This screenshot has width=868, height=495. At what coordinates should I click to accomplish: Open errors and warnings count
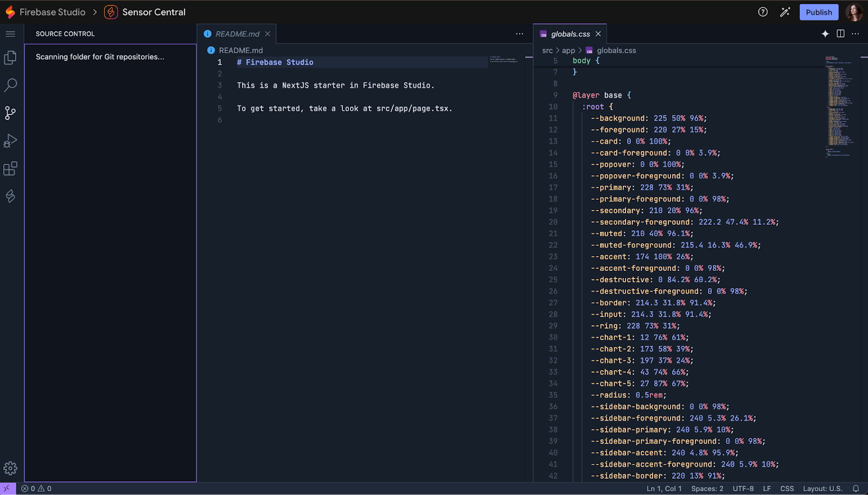point(36,488)
